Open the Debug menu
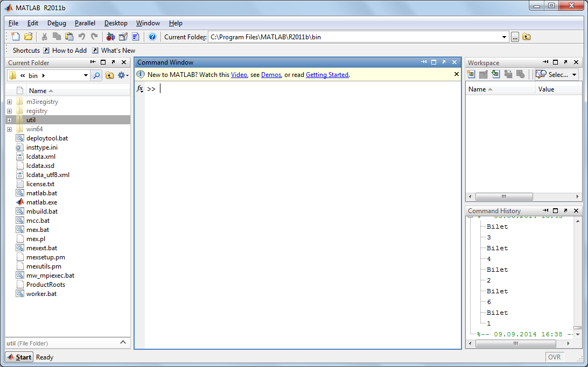588x367 pixels. [x=57, y=23]
